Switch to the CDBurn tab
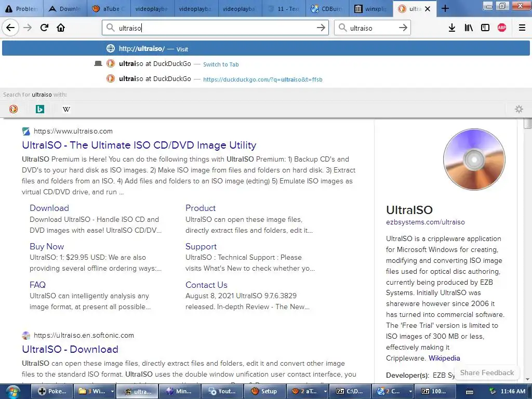 (328, 9)
